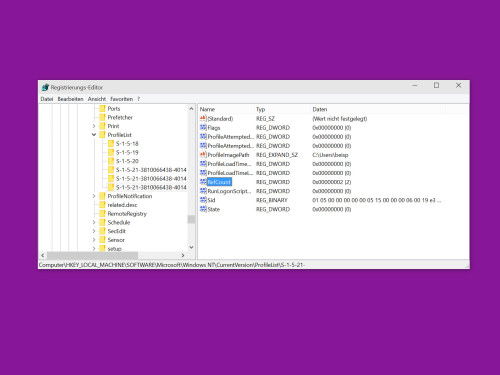Click the folder icon beside SecEdit
500x375 pixels.
click(102, 231)
